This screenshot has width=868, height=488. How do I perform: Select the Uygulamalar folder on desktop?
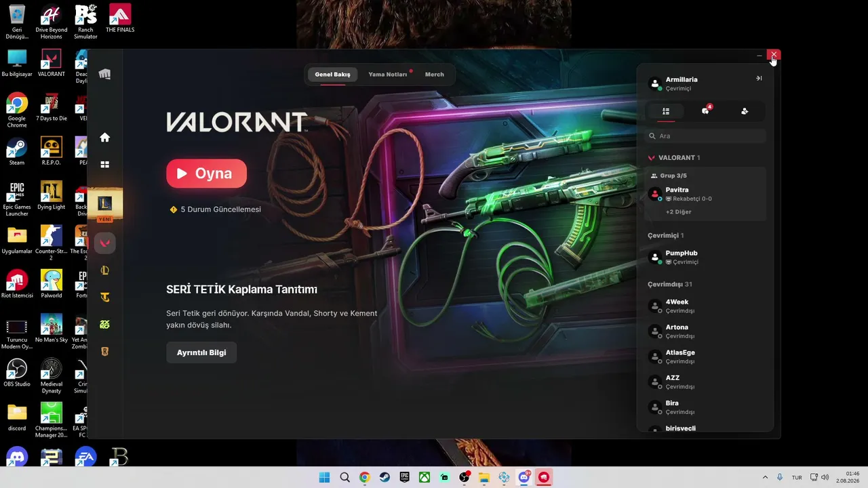pyautogui.click(x=17, y=240)
